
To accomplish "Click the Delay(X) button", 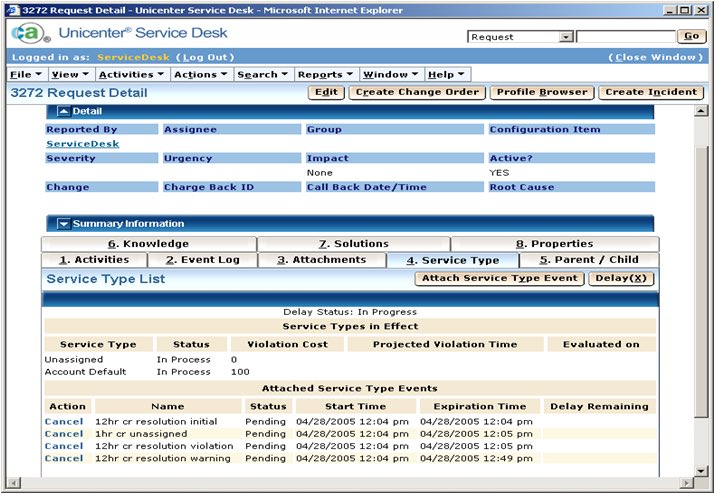I will [x=621, y=278].
